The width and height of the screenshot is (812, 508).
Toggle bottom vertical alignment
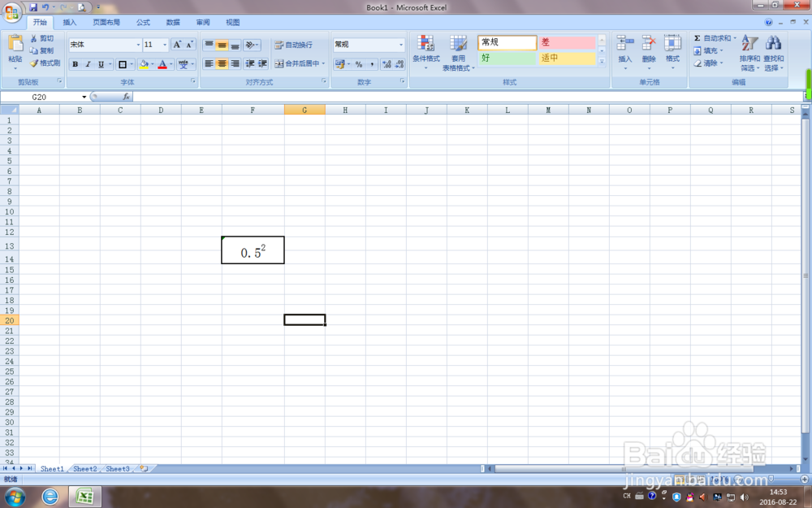coord(235,45)
